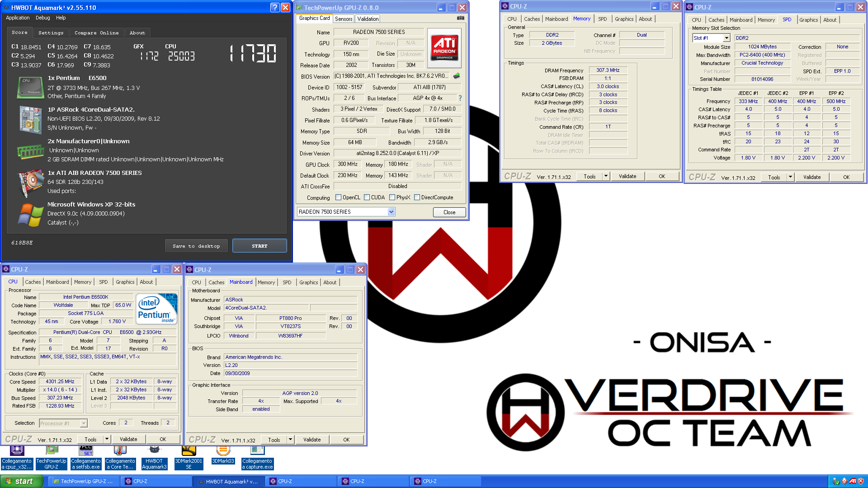Click the GPU-Z Name field
This screenshot has width=868, height=488.
379,32
